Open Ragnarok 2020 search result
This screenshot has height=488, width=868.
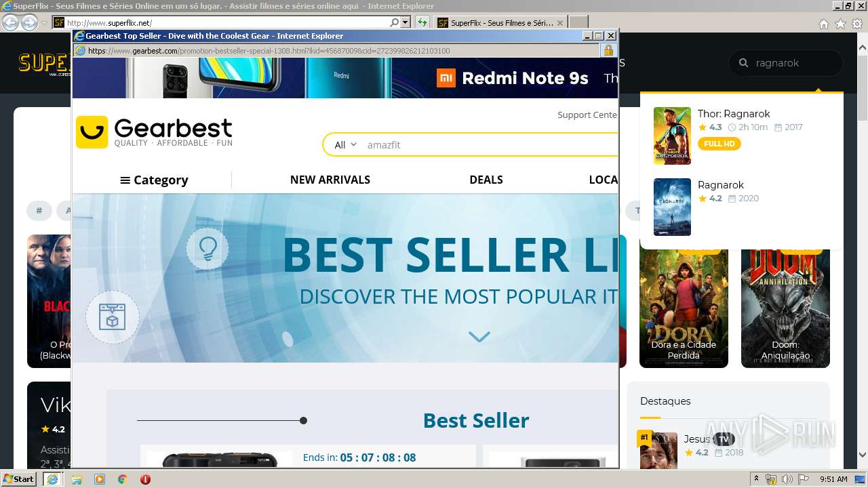[721, 184]
